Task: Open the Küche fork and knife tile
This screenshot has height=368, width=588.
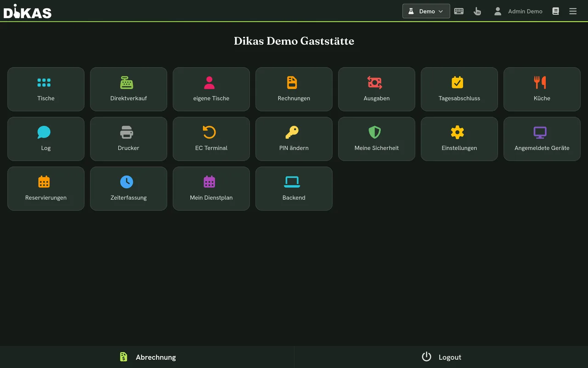Action: (542, 89)
